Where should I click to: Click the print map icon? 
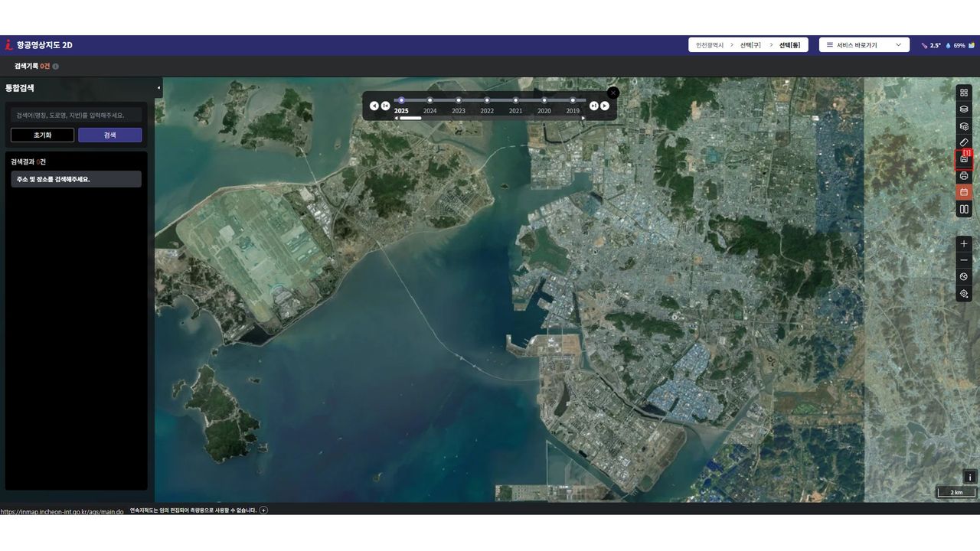(x=964, y=176)
